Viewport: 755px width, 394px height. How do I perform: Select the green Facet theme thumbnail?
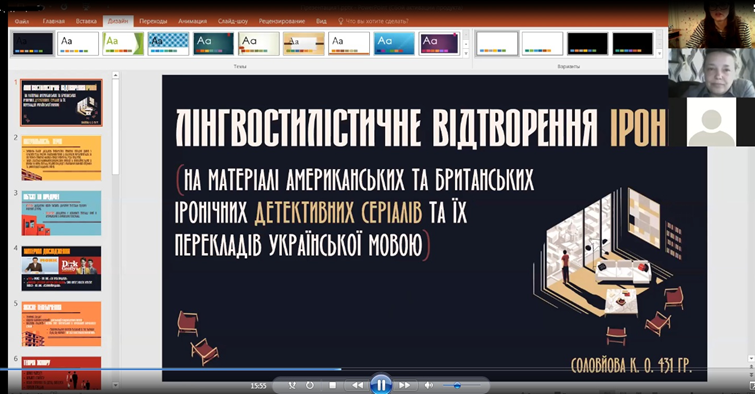click(123, 43)
